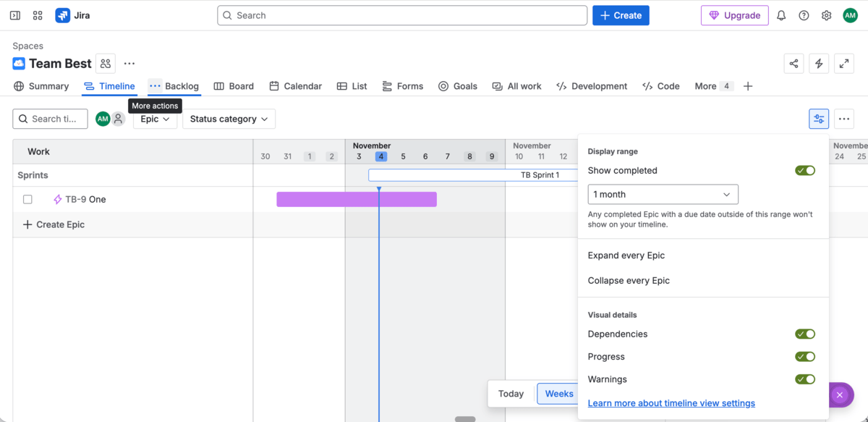Open the Calendar view tab
This screenshot has width=868, height=422.
[x=295, y=85]
